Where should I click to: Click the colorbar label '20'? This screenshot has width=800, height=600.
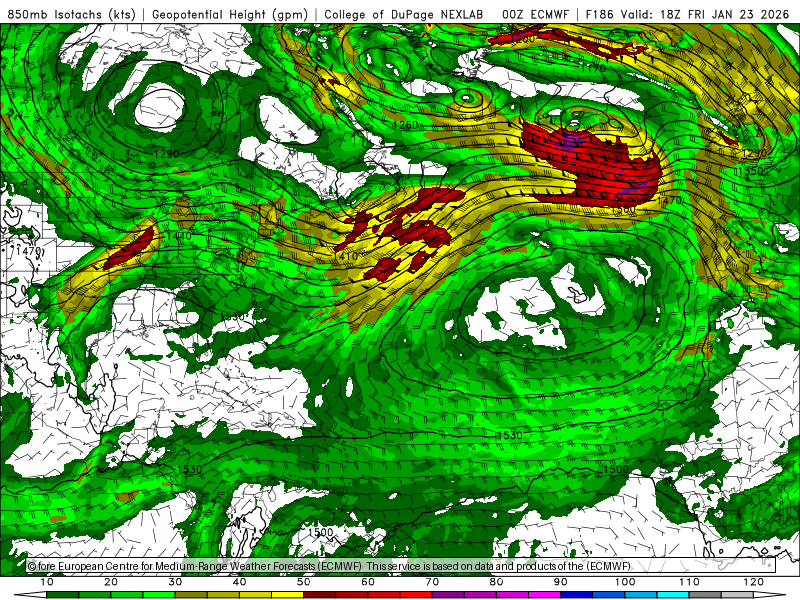click(x=111, y=582)
